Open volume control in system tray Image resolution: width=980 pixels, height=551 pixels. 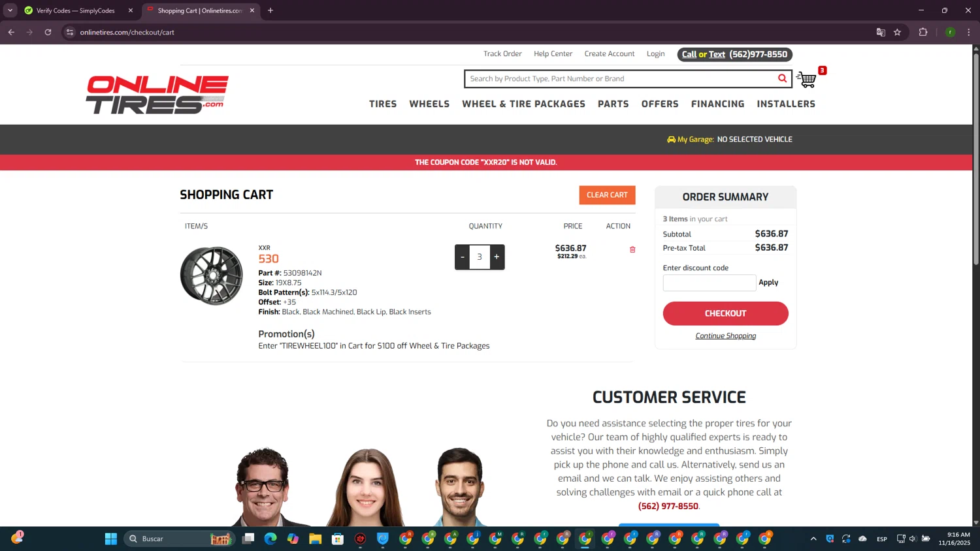(913, 539)
